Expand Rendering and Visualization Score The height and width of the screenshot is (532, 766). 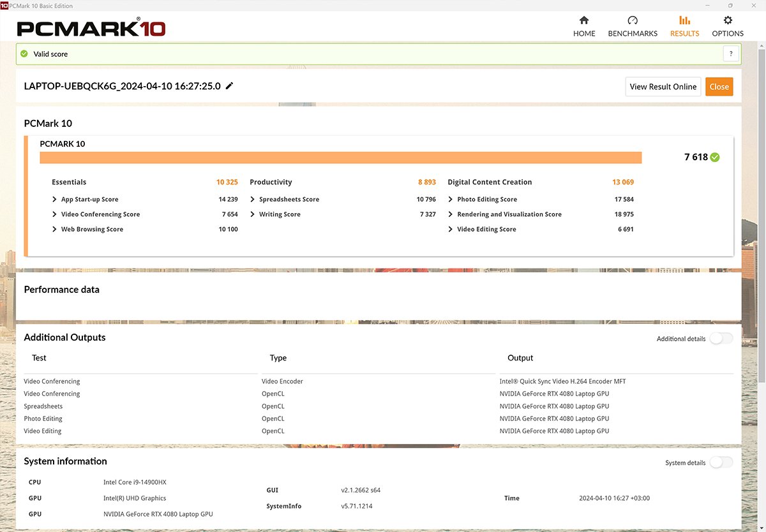click(451, 214)
